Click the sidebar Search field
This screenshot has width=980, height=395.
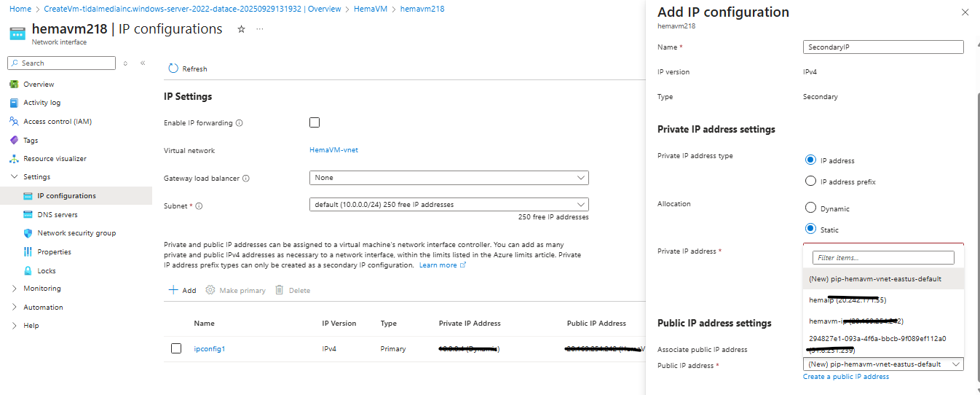click(62, 63)
